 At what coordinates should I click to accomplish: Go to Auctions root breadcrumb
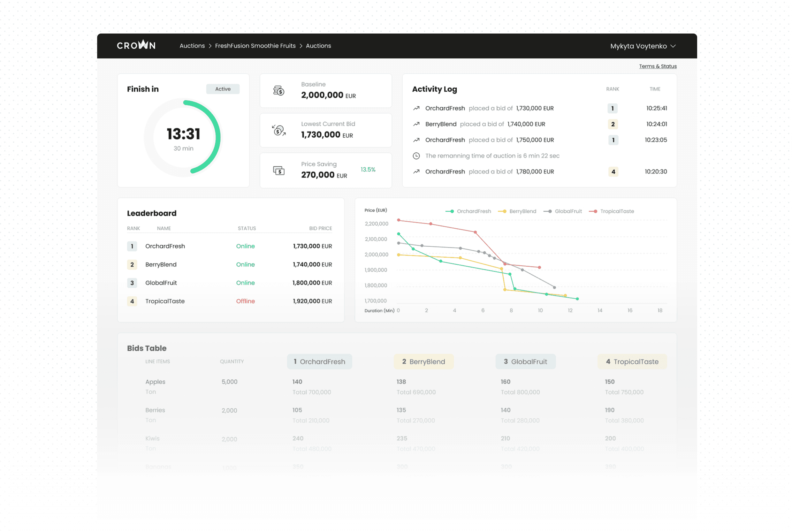tap(192, 46)
